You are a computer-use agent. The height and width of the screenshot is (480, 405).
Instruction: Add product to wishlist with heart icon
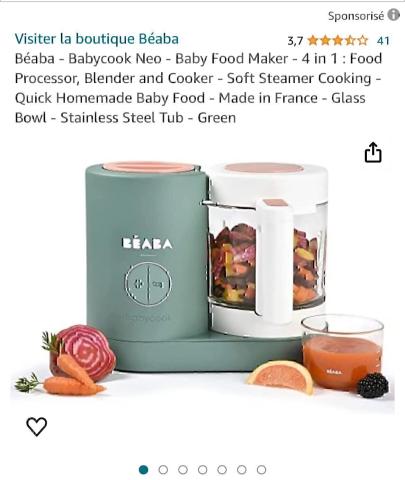pos(37,426)
